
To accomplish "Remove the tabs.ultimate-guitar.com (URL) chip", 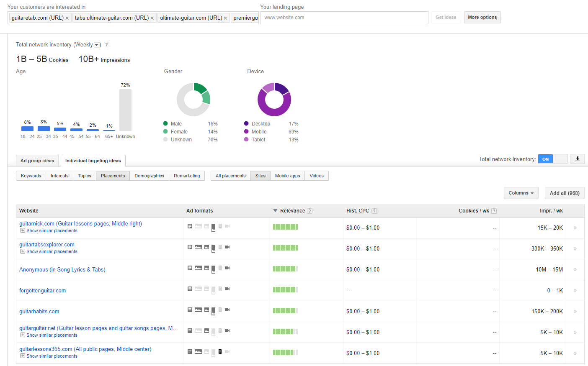I will pyautogui.click(x=152, y=18).
